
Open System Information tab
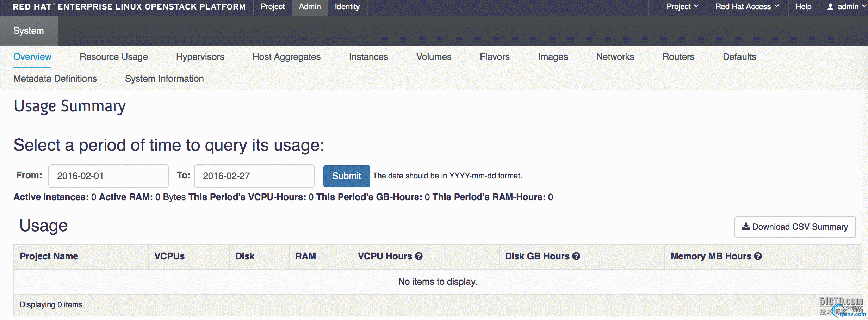(164, 79)
